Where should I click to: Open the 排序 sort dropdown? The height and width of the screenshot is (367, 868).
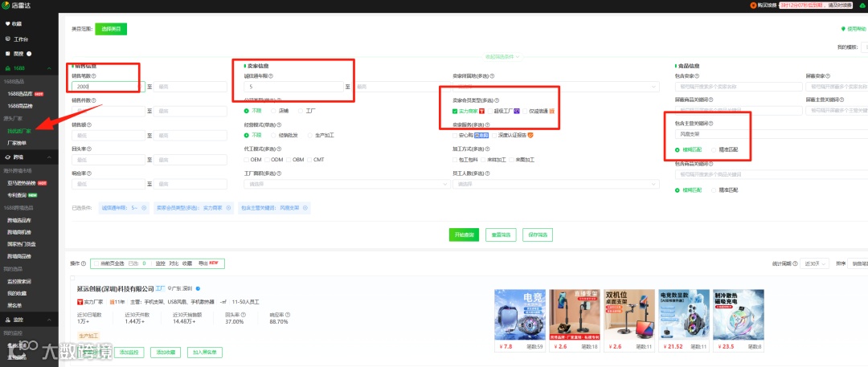point(858,264)
